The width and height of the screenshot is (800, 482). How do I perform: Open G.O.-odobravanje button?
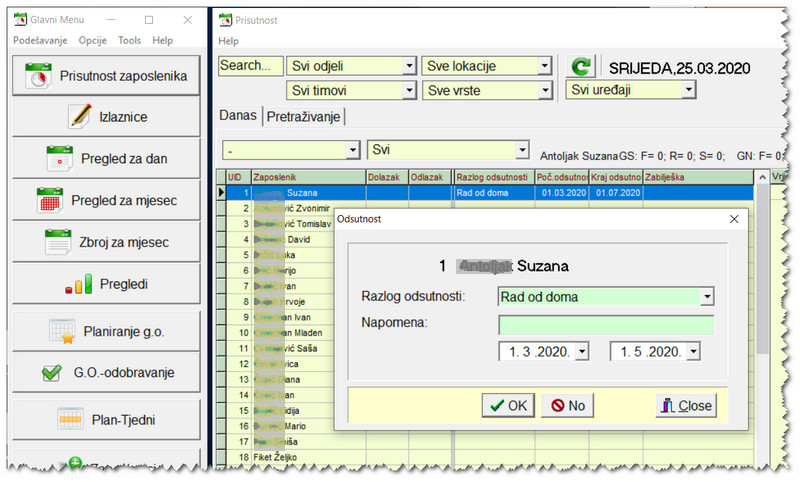[106, 373]
